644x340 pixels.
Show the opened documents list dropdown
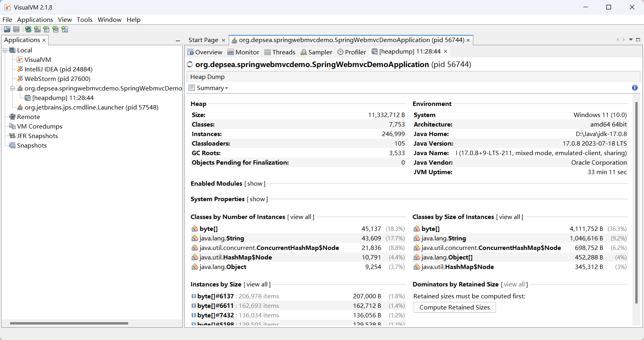pyautogui.click(x=631, y=40)
